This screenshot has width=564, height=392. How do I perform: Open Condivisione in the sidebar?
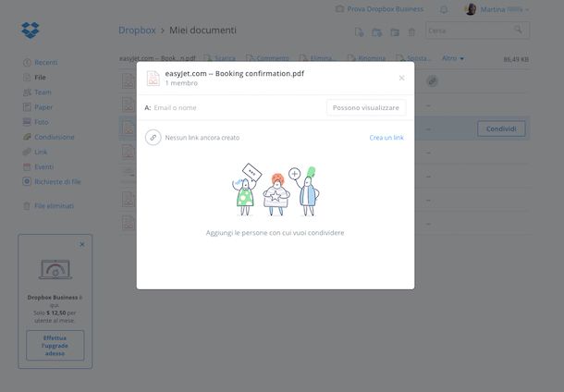[55, 137]
